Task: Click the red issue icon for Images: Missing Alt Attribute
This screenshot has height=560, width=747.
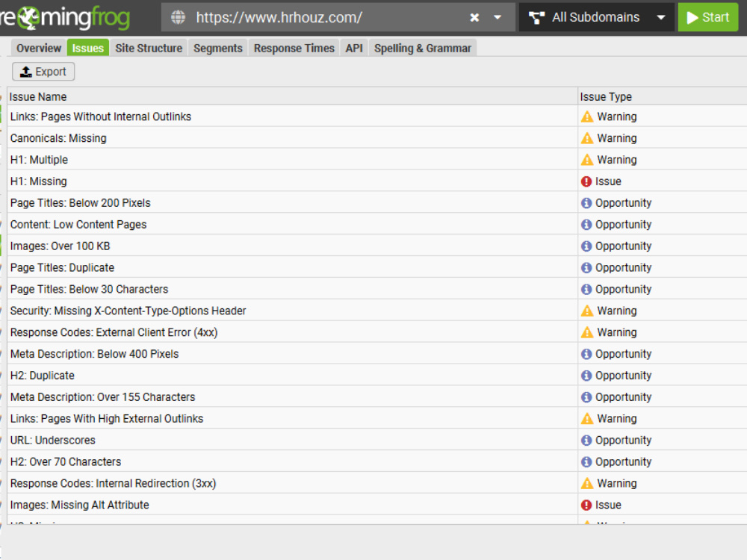Action: pyautogui.click(x=586, y=505)
